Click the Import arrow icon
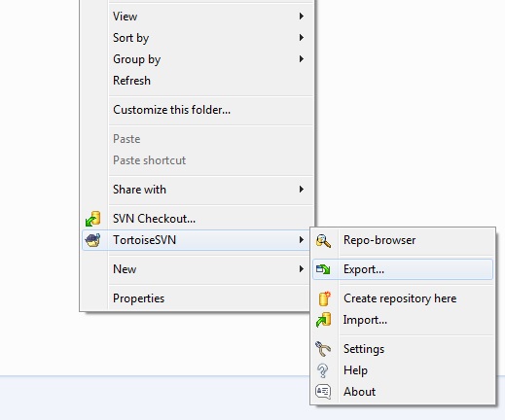The image size is (505, 420). coord(323,320)
